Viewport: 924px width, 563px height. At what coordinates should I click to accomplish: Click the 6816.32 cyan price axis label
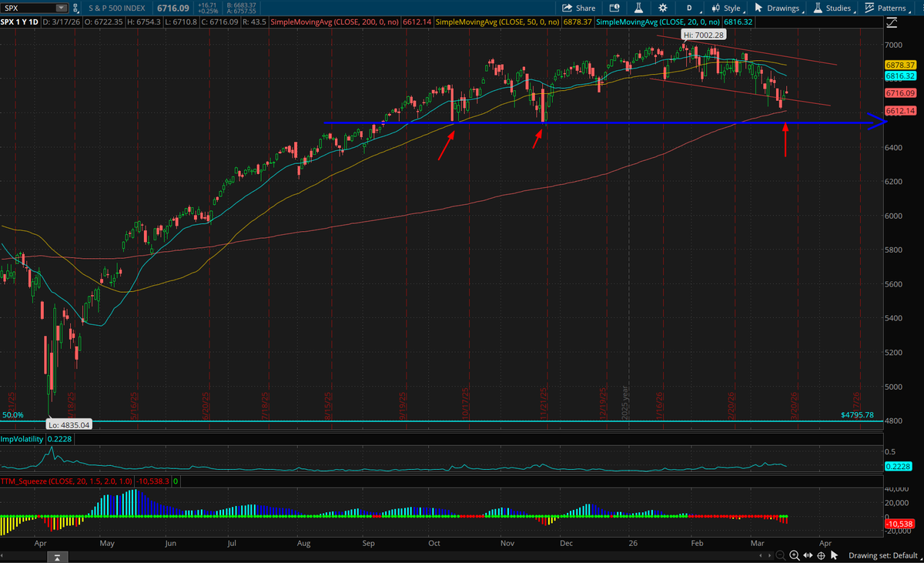point(899,76)
